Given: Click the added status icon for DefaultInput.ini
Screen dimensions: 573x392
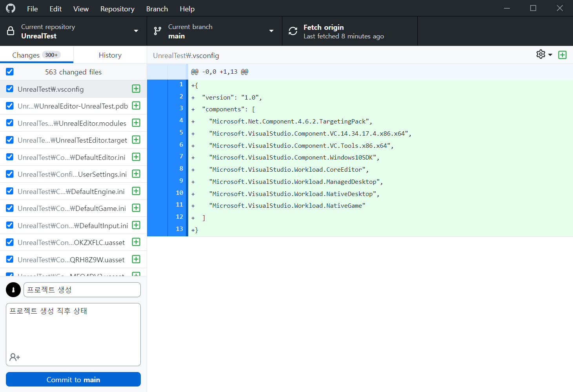Looking at the screenshot, I should coord(136,225).
